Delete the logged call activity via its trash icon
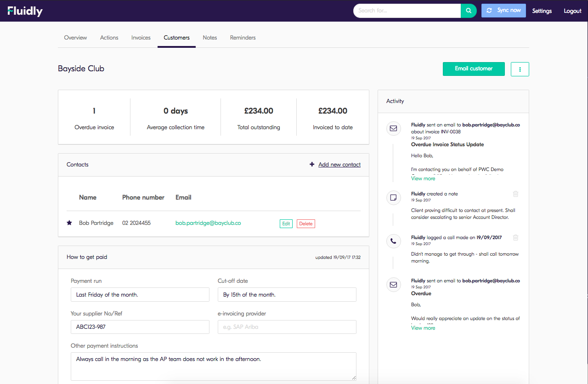The width and height of the screenshot is (588, 384). 515,237
